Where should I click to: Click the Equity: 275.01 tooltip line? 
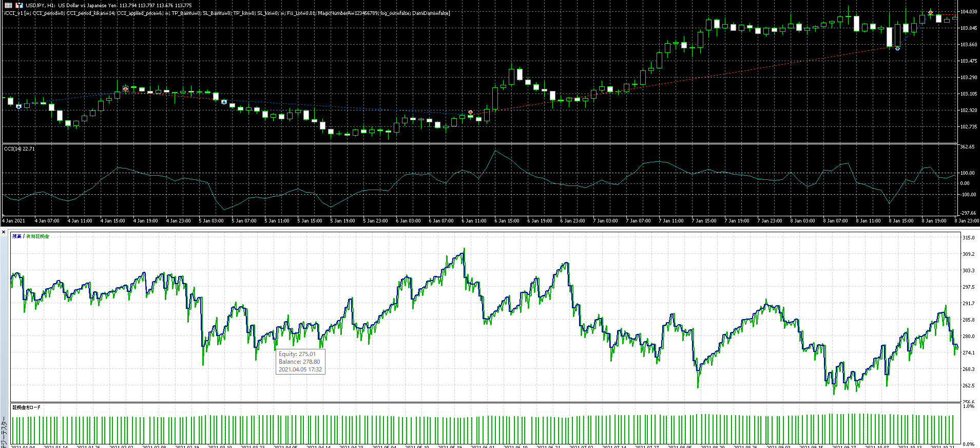click(297, 354)
